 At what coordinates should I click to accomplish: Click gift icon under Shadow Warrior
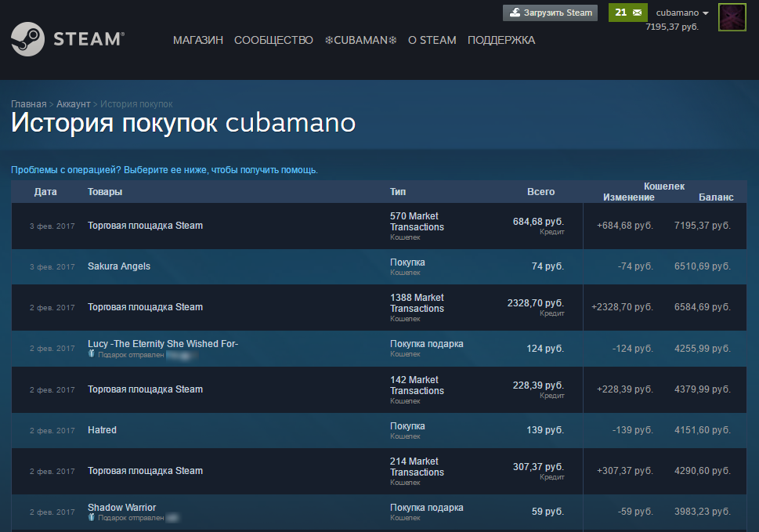point(91,517)
